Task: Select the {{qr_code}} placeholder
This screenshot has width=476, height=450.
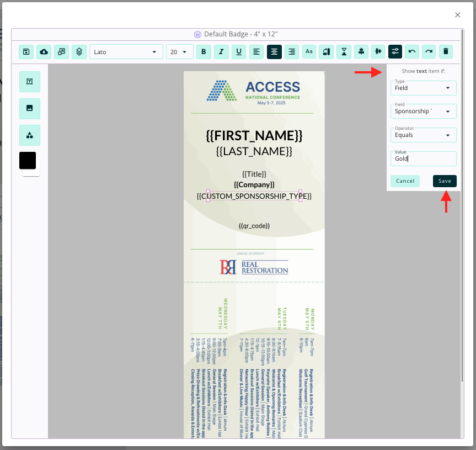Action: click(254, 226)
